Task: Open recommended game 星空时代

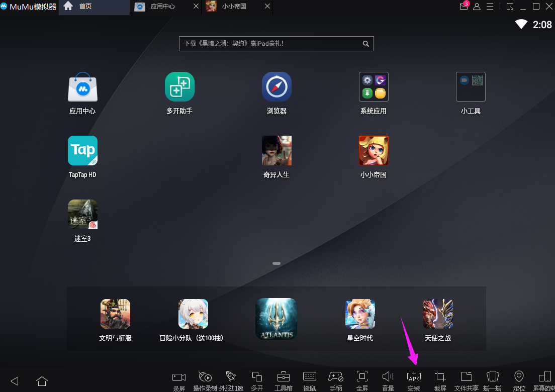Action: (x=360, y=314)
